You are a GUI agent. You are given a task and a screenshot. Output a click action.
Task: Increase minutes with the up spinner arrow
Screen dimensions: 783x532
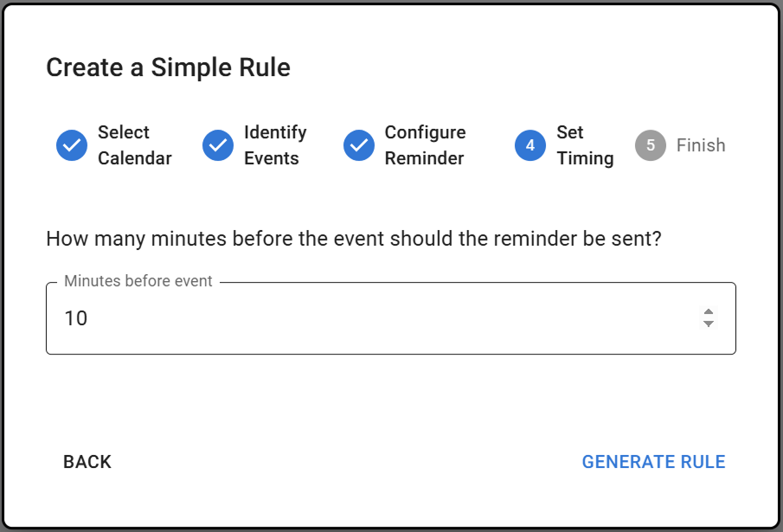[709, 312]
